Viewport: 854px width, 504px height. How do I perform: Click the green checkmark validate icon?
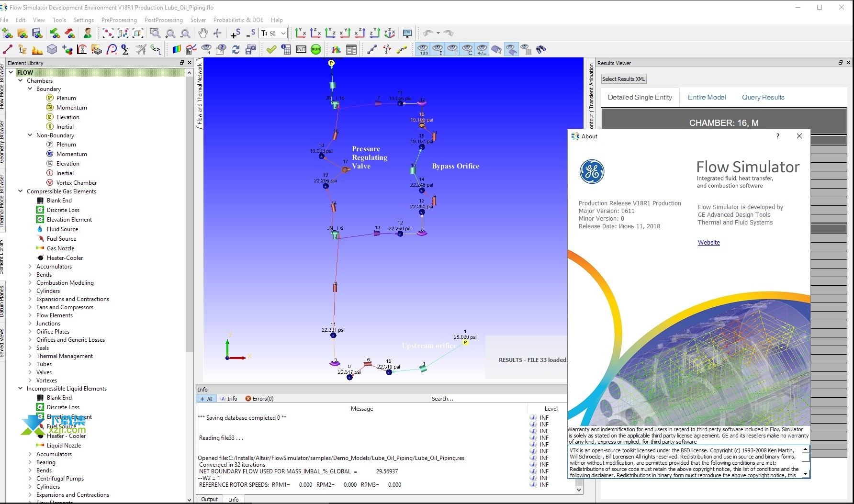271,49
